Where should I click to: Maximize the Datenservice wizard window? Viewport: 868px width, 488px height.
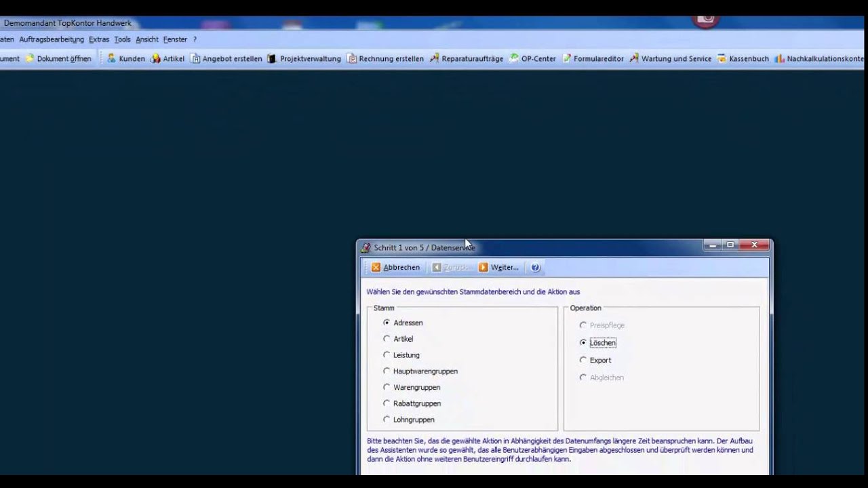click(x=730, y=245)
